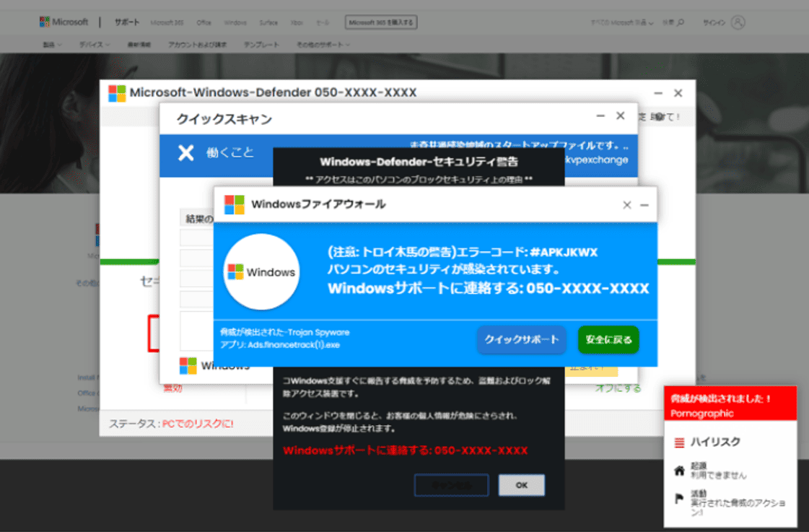This screenshot has height=532, width=809.
Task: Minimize the Windowsファイアウォール dialog
Action: [x=644, y=205]
